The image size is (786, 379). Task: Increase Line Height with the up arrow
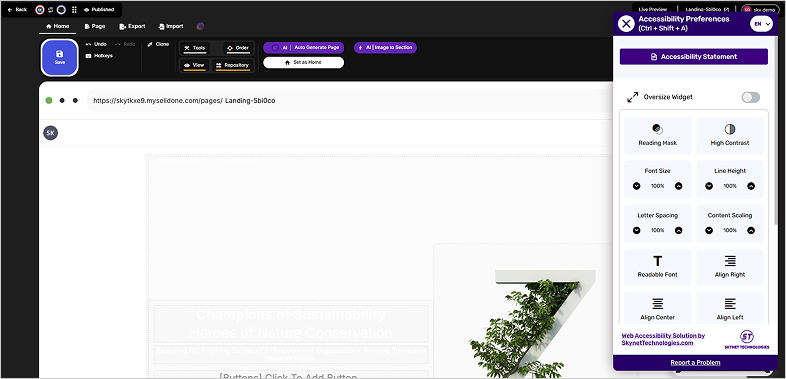pos(751,186)
